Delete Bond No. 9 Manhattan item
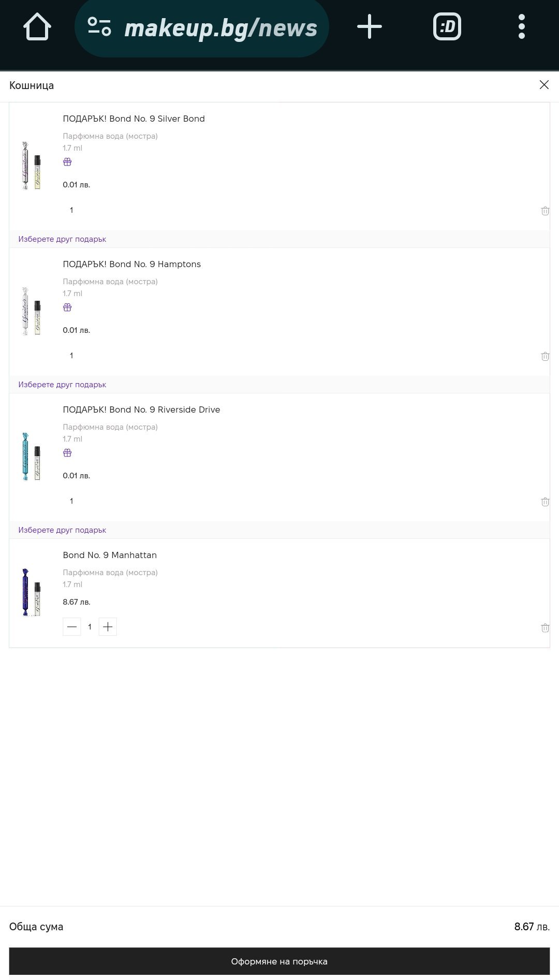This screenshot has height=980, width=559. pos(545,628)
